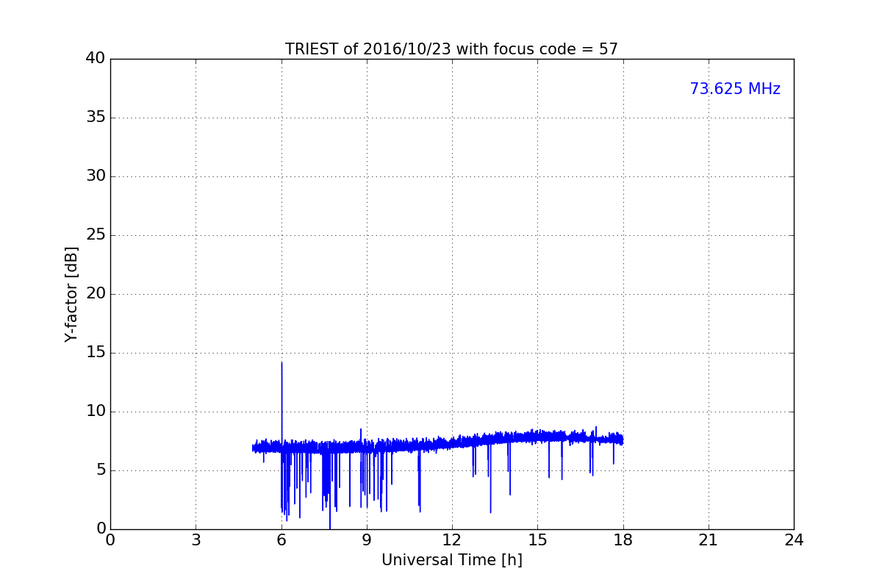Click x-axis tick label 3
The image size is (882, 588).
coord(196,540)
